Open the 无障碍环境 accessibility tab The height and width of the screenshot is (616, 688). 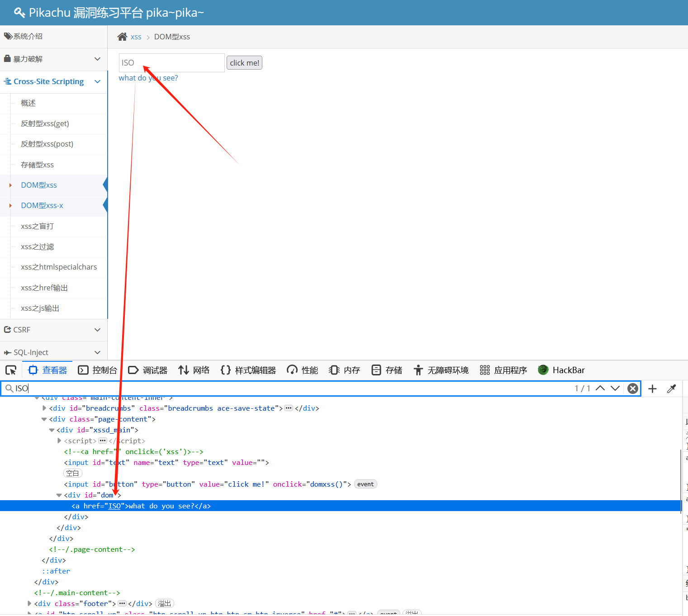click(441, 370)
